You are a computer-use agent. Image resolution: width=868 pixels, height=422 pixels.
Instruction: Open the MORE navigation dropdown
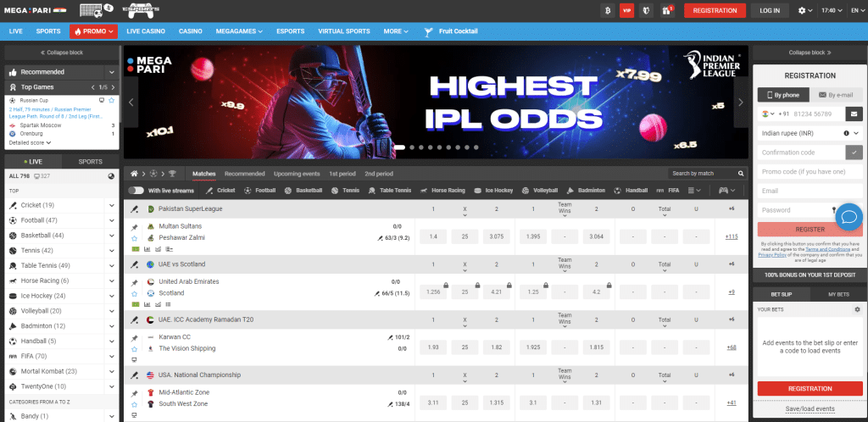pyautogui.click(x=396, y=31)
